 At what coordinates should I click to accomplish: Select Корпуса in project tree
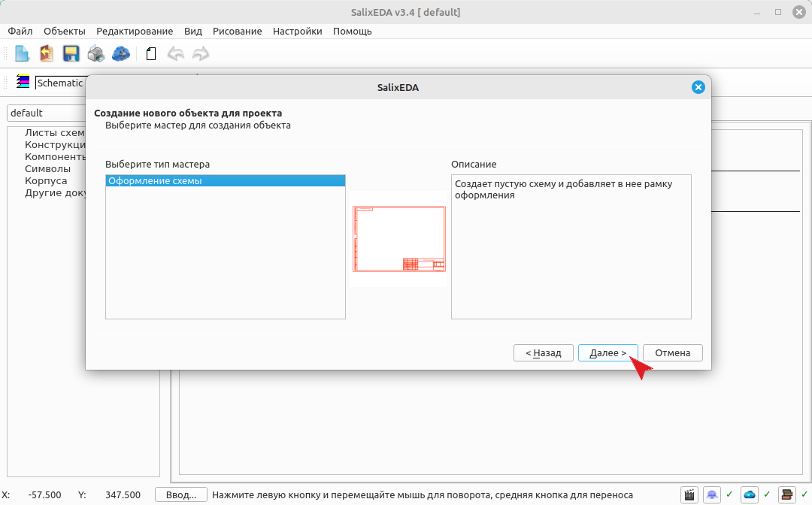[46, 180]
